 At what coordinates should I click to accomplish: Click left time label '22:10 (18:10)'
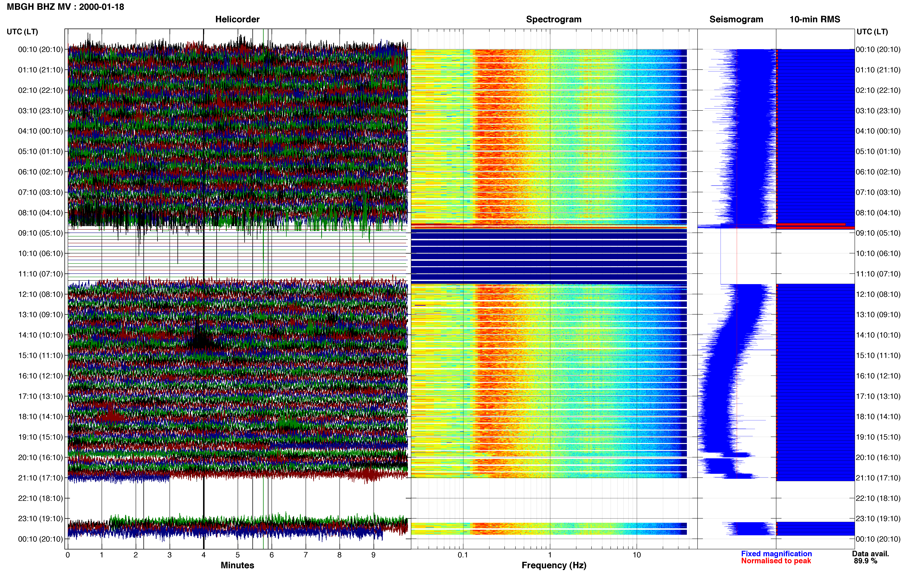41,498
